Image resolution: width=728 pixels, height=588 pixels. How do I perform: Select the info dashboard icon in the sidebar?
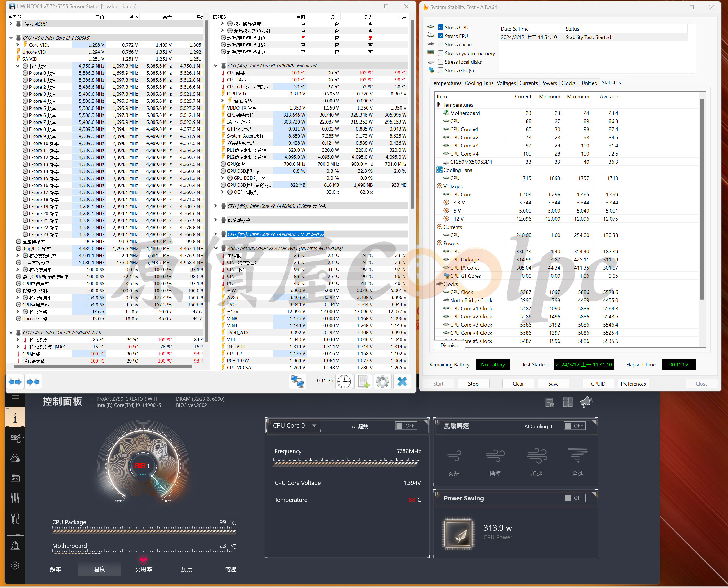tap(15, 417)
